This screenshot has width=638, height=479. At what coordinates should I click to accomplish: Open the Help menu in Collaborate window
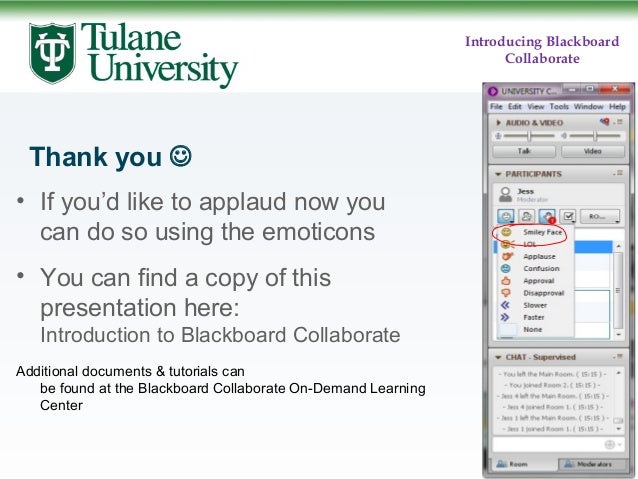point(617,107)
